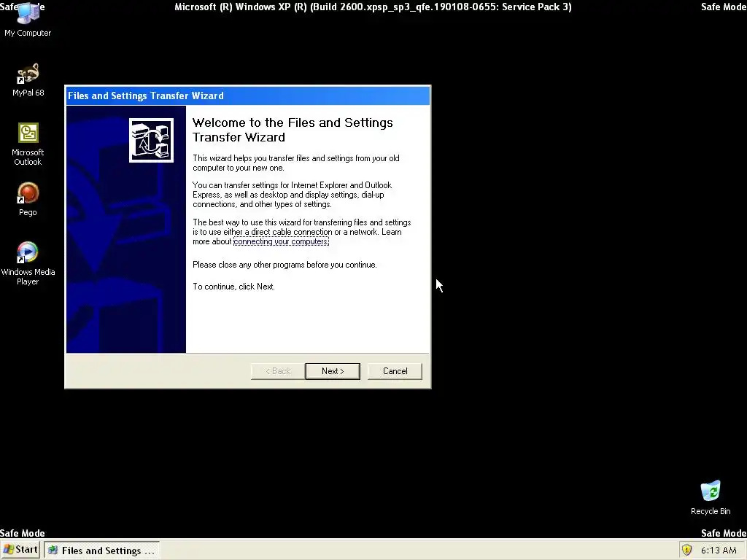Cancel the Files and Settings Transfer Wizard
This screenshot has width=747, height=560.
click(x=395, y=371)
